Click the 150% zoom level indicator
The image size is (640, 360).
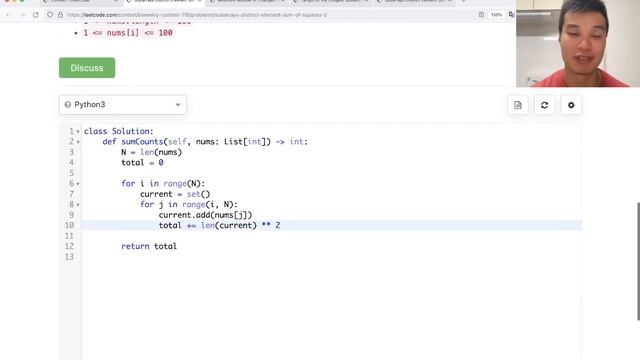click(x=496, y=15)
